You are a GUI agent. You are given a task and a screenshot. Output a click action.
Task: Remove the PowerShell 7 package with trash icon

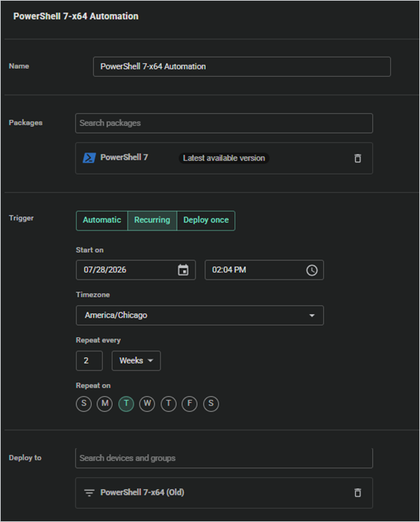[357, 158]
